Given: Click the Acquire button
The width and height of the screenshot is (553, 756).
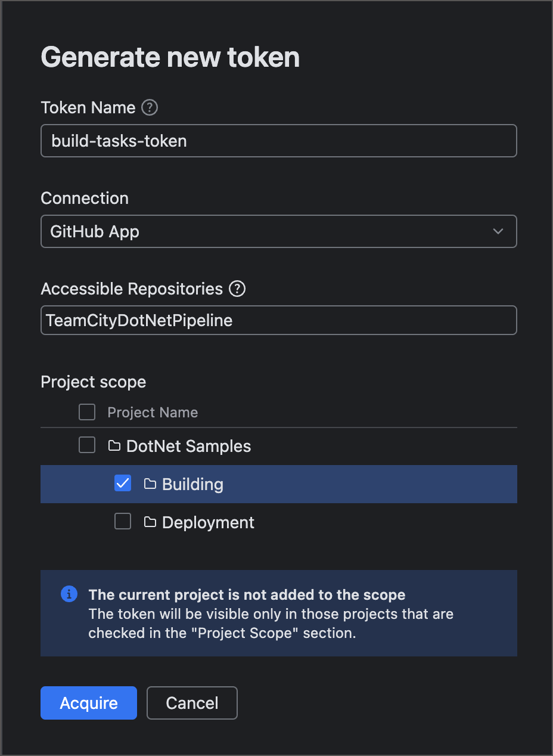Looking at the screenshot, I should point(88,703).
